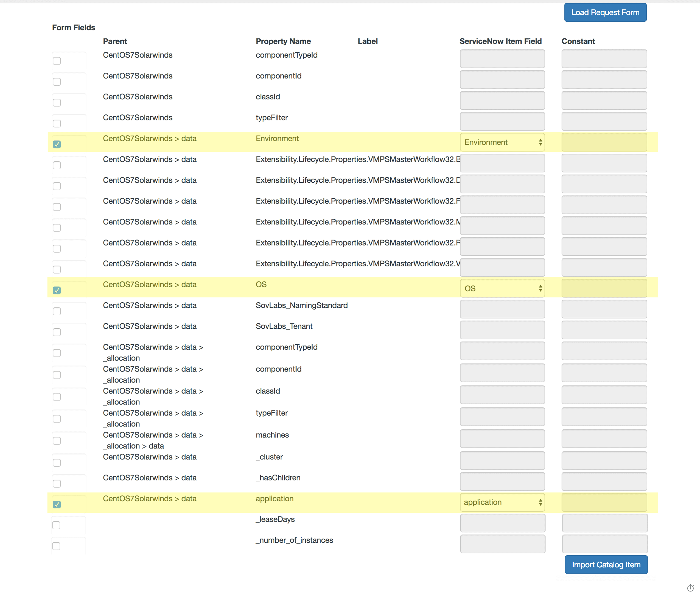Check the SovLabs_NamingStandard row checkbox
Image resolution: width=700 pixels, height=597 pixels.
(x=57, y=311)
